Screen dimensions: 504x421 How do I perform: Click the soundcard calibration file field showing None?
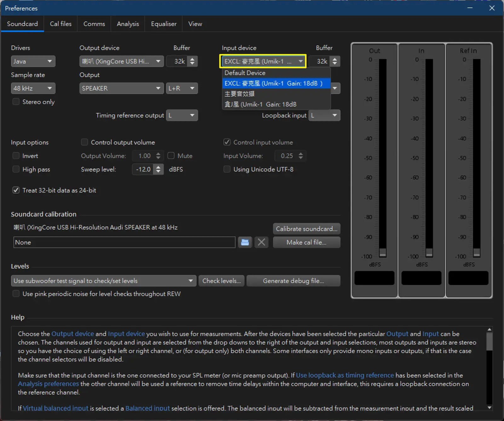click(124, 242)
